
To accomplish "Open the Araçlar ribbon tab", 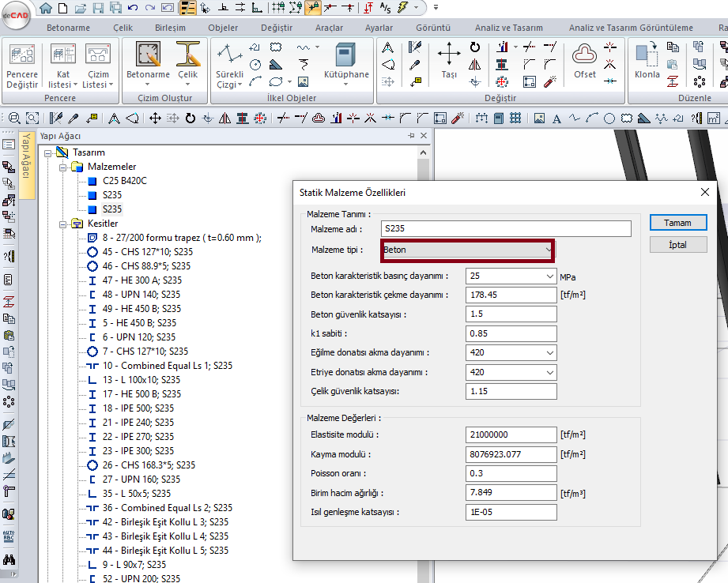I will (329, 28).
